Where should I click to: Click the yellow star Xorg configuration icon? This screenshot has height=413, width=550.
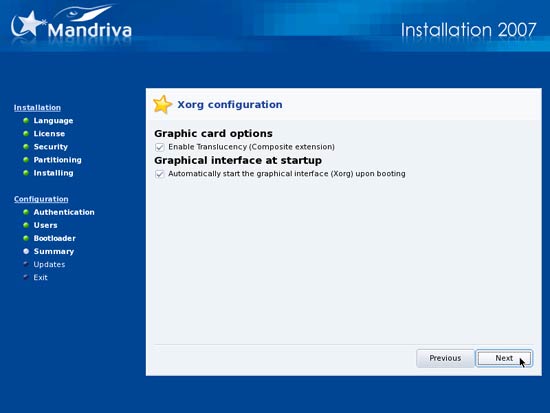(x=162, y=105)
